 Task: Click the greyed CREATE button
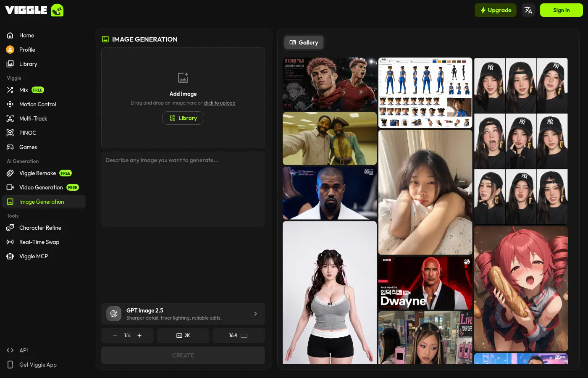click(183, 355)
